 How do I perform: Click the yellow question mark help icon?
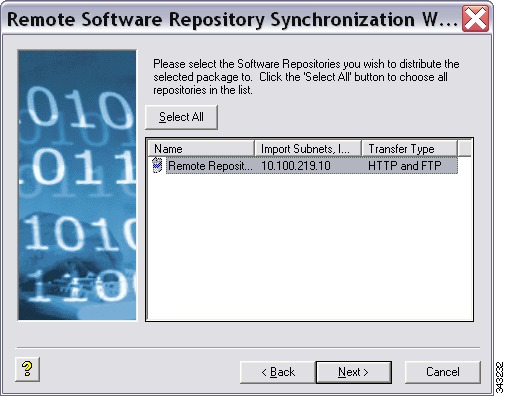tap(27, 369)
